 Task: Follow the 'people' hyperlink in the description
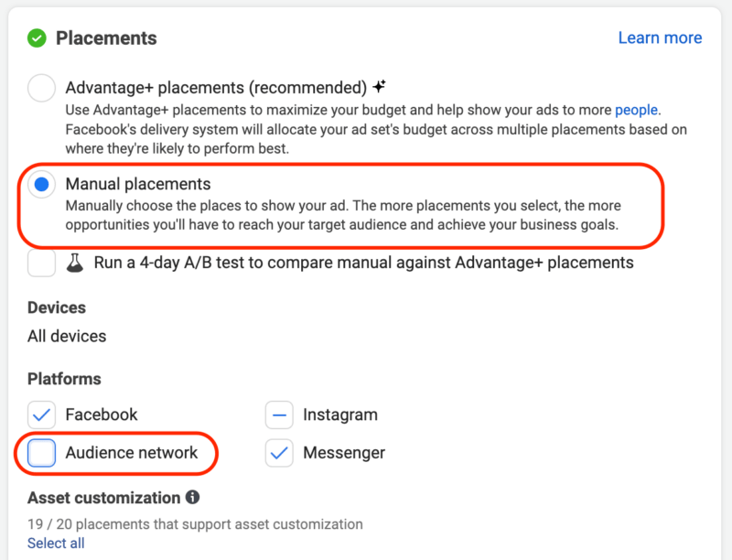(636, 110)
